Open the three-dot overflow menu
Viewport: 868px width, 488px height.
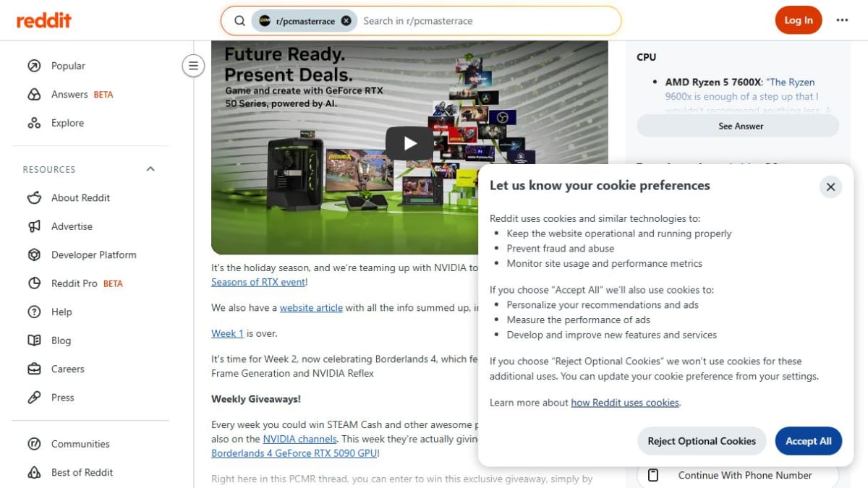[842, 20]
